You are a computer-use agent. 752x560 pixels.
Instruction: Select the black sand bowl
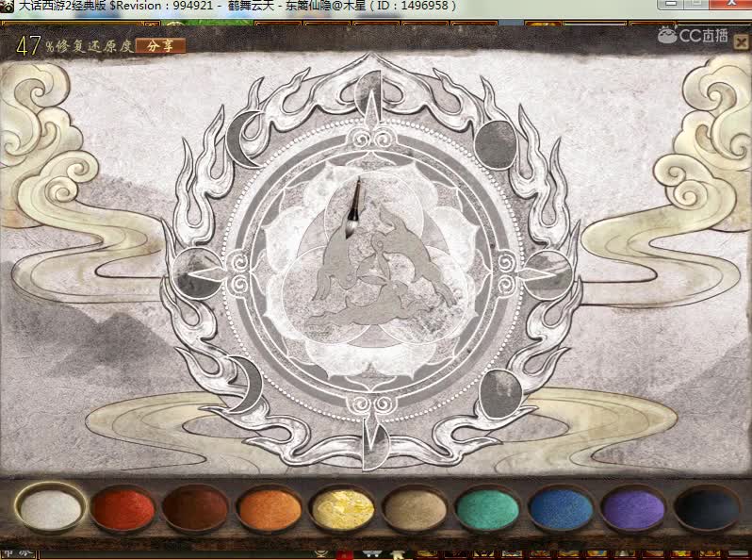point(707,509)
